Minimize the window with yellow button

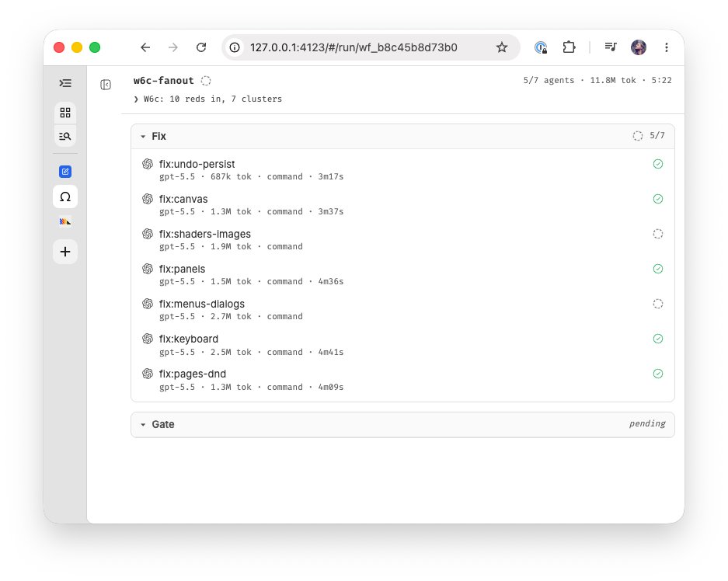(x=77, y=47)
